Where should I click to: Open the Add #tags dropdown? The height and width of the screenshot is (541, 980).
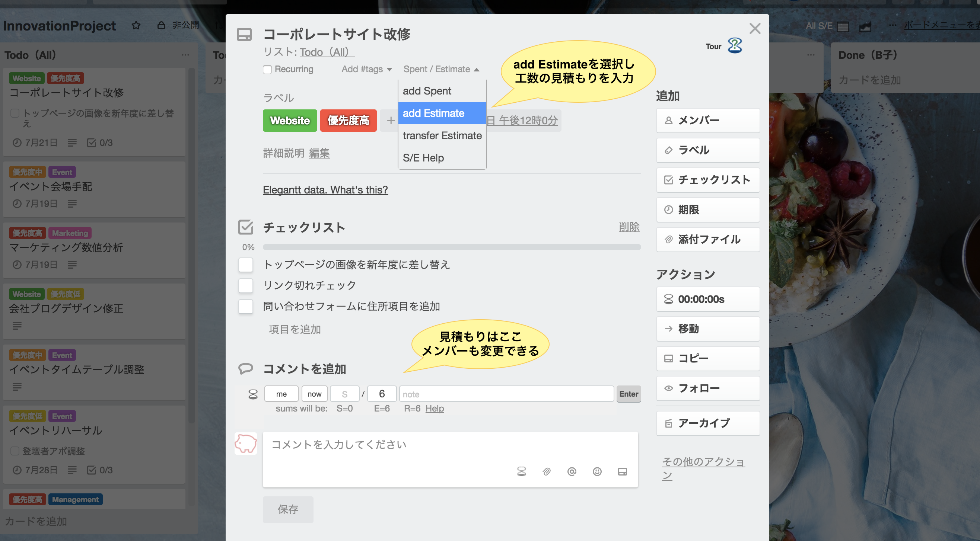click(x=367, y=69)
